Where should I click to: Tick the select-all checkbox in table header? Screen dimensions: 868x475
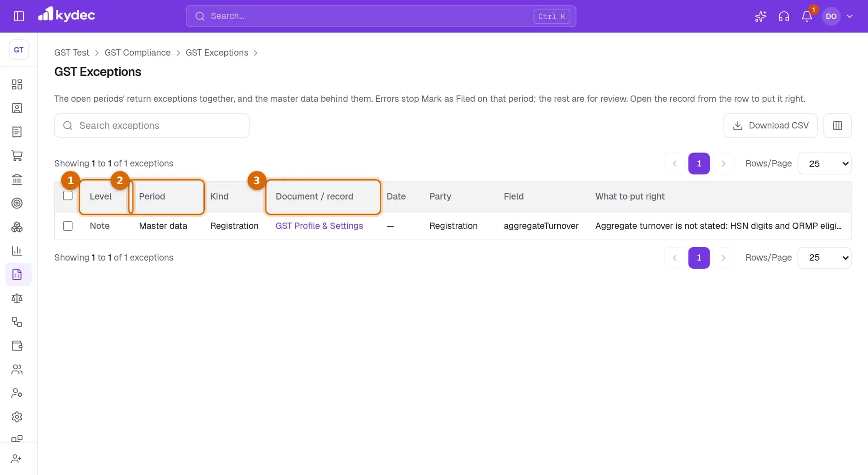point(68,195)
